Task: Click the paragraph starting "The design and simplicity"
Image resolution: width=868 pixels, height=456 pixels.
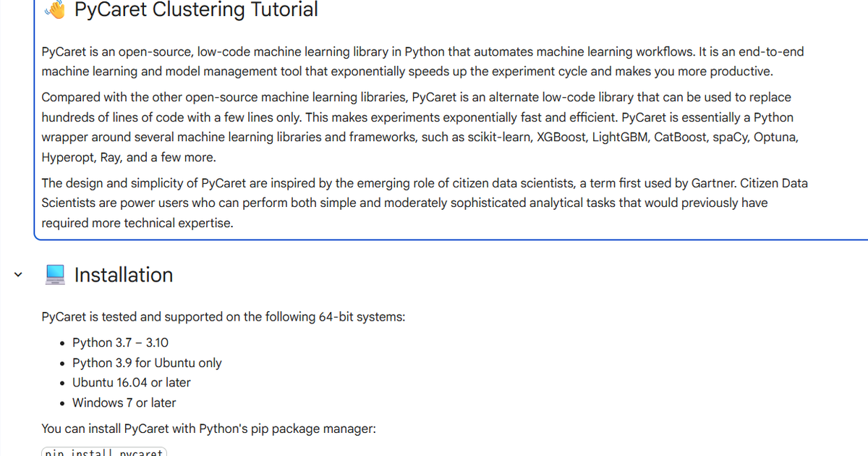Action: 424,203
